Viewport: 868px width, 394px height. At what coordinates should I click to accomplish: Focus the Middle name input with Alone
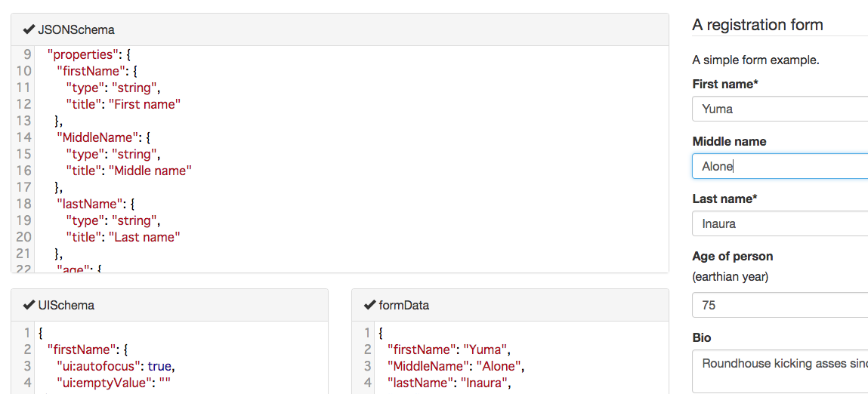tap(780, 166)
